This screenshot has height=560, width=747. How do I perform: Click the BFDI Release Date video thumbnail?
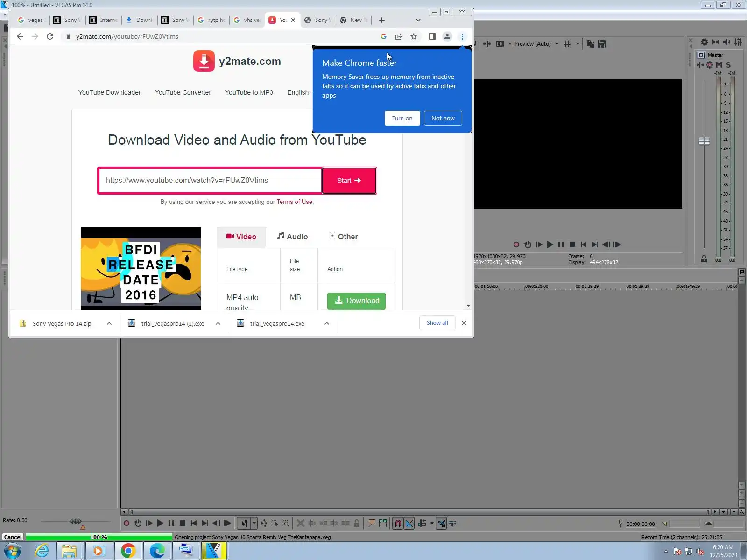141,268
